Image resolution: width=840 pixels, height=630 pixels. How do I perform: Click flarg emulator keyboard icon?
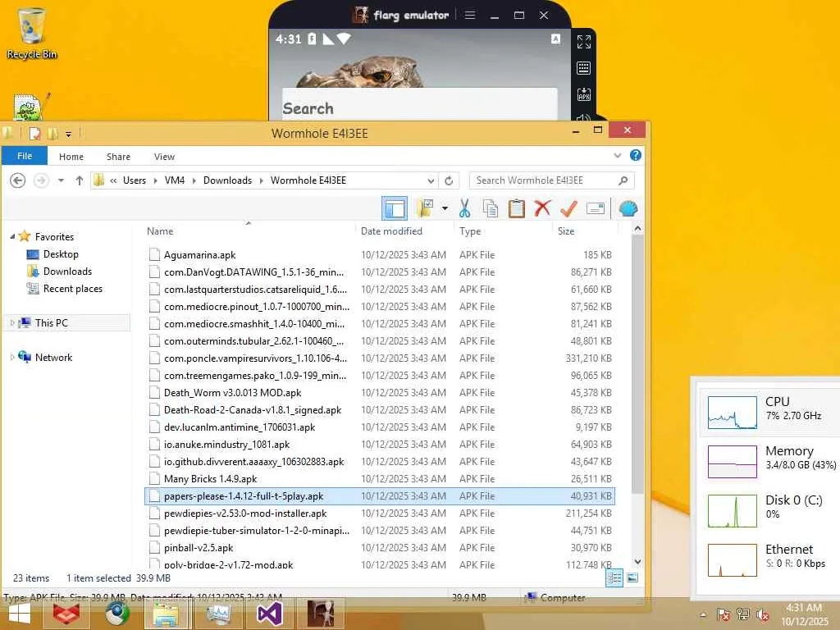tap(583, 68)
